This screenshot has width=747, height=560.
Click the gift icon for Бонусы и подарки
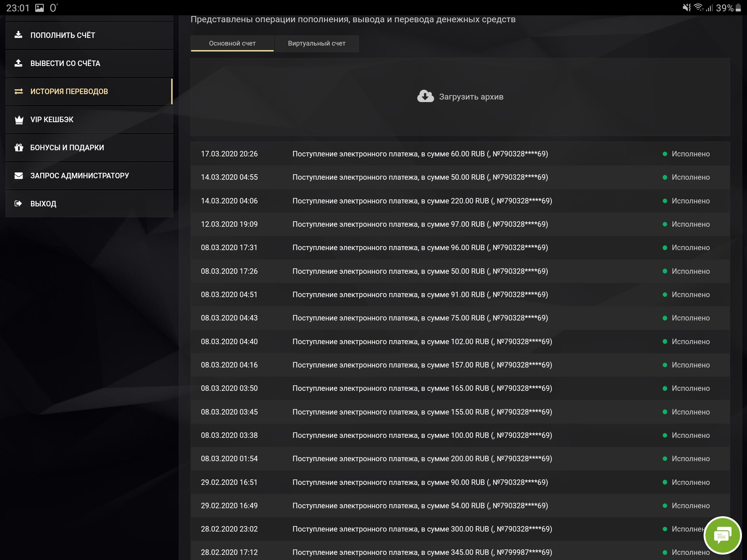[x=19, y=148]
